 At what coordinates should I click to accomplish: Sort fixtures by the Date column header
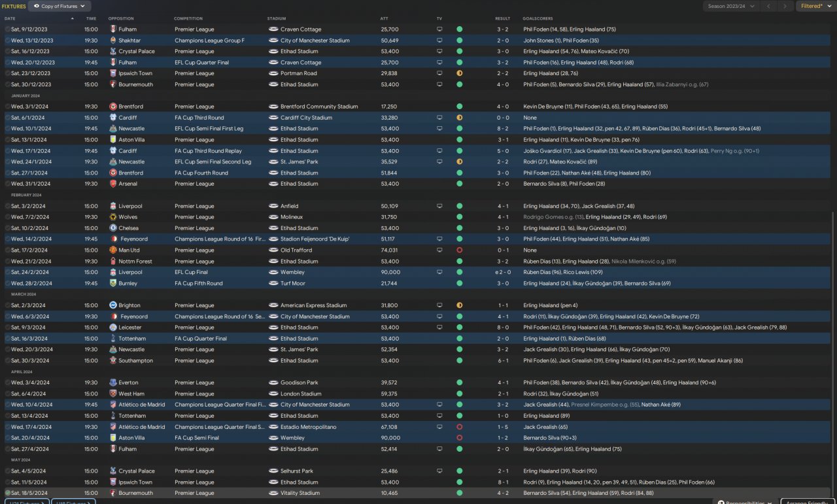click(x=10, y=18)
